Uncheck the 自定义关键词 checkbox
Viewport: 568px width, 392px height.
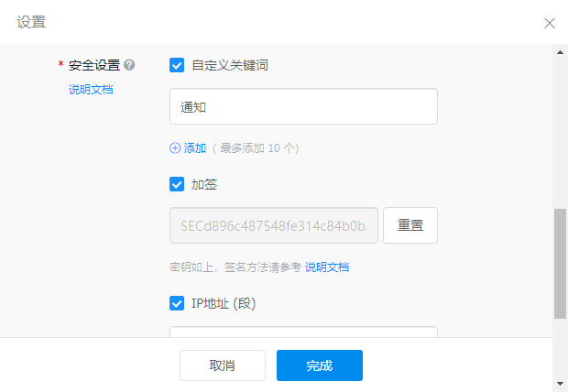(x=178, y=65)
